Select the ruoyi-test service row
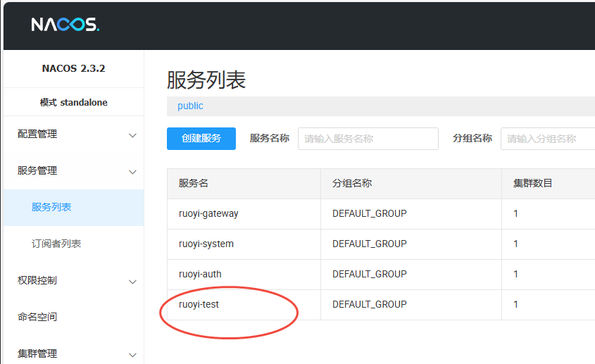Screen dimensions: 595x364 pos(199,304)
